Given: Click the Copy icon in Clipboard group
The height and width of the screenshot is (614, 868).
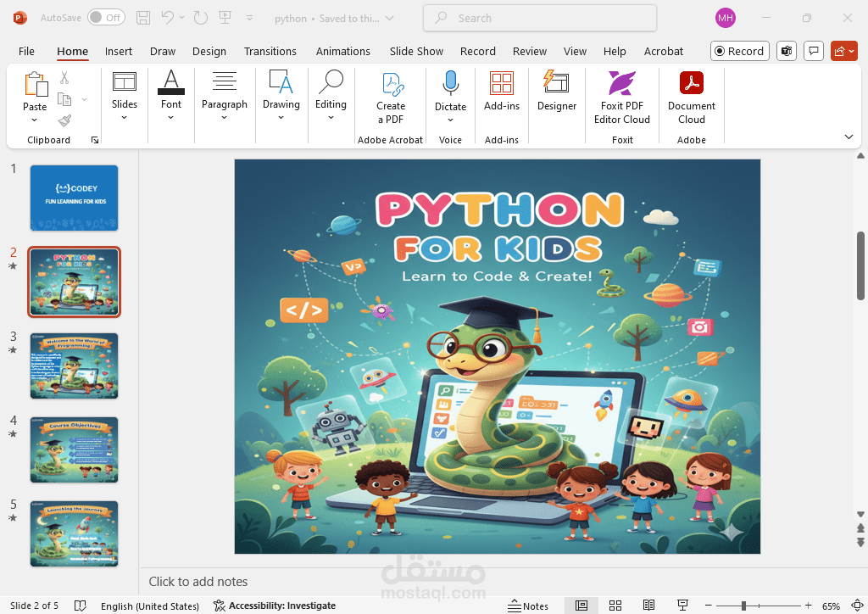Looking at the screenshot, I should pyautogui.click(x=64, y=100).
